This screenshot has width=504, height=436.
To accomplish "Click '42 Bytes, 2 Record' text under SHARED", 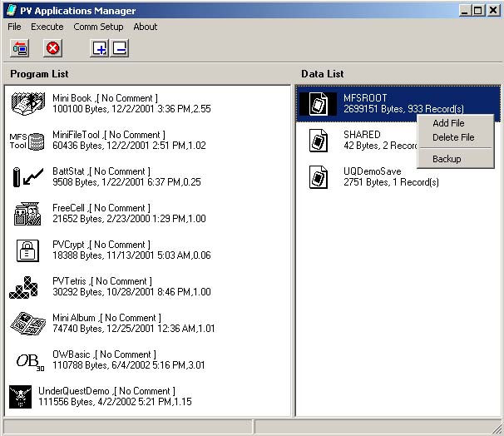I will pyautogui.click(x=380, y=146).
